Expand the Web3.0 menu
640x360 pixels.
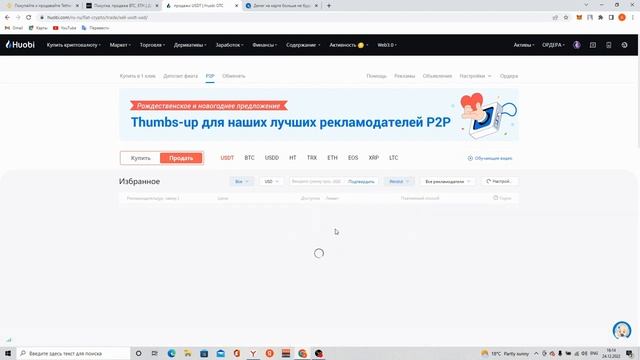(387, 45)
